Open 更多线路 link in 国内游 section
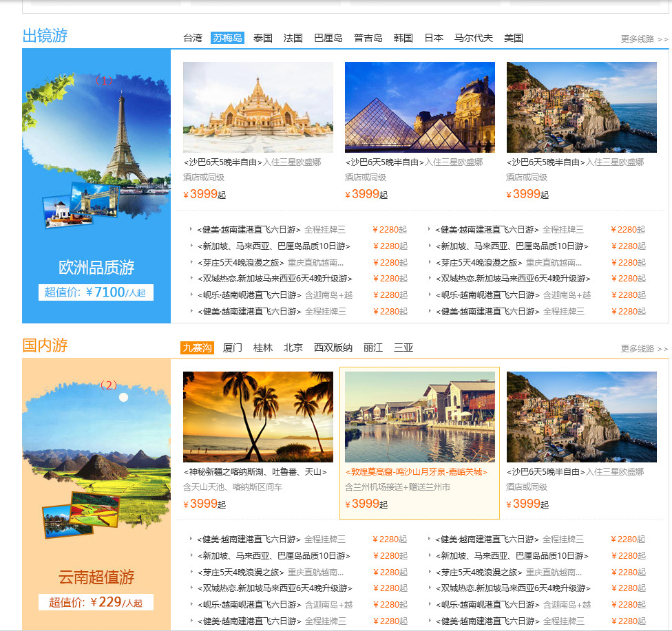 pyautogui.click(x=644, y=349)
